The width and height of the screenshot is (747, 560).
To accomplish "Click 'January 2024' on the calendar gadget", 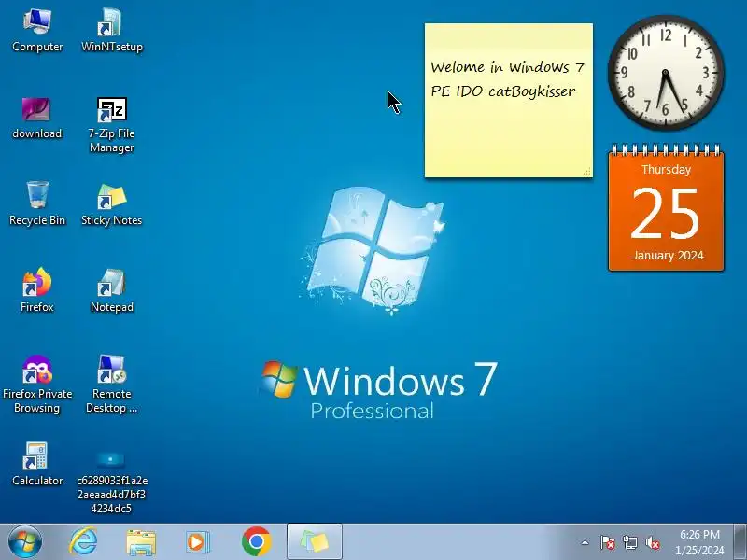I will tap(668, 255).
